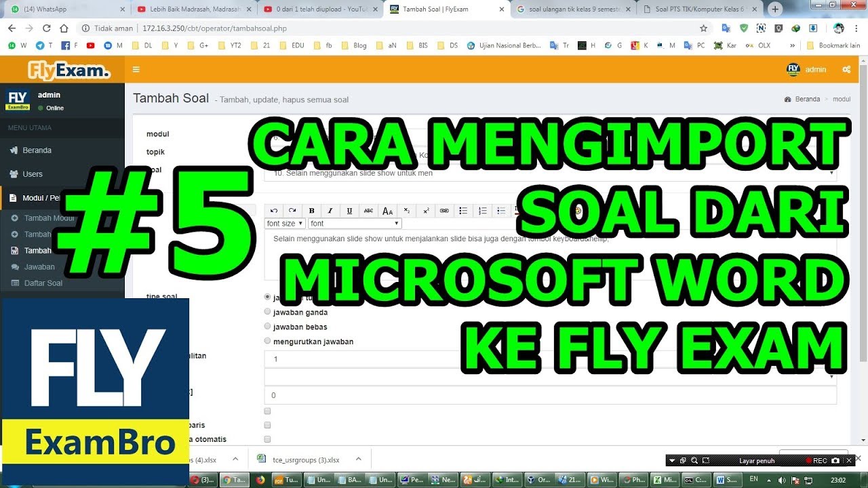Click the browser address bar URL

(214, 28)
